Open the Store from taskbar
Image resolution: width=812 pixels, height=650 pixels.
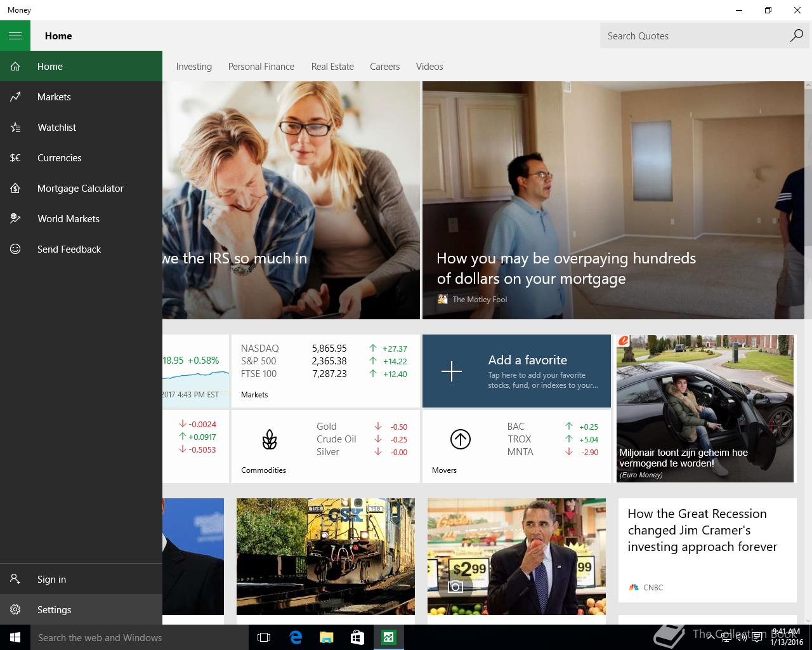point(357,637)
